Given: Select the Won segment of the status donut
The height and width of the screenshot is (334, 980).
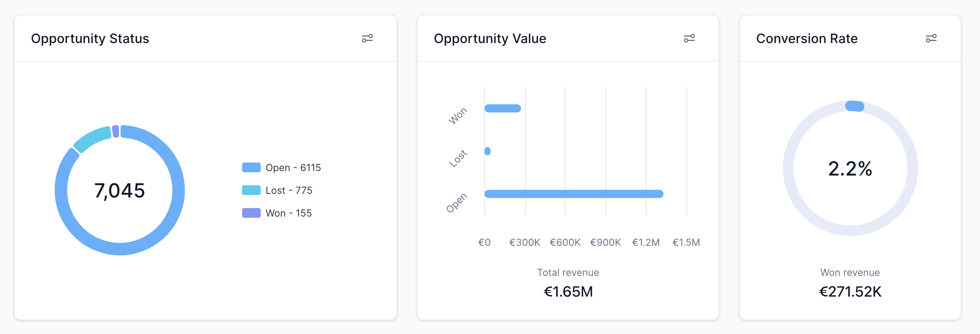Looking at the screenshot, I should [x=117, y=130].
